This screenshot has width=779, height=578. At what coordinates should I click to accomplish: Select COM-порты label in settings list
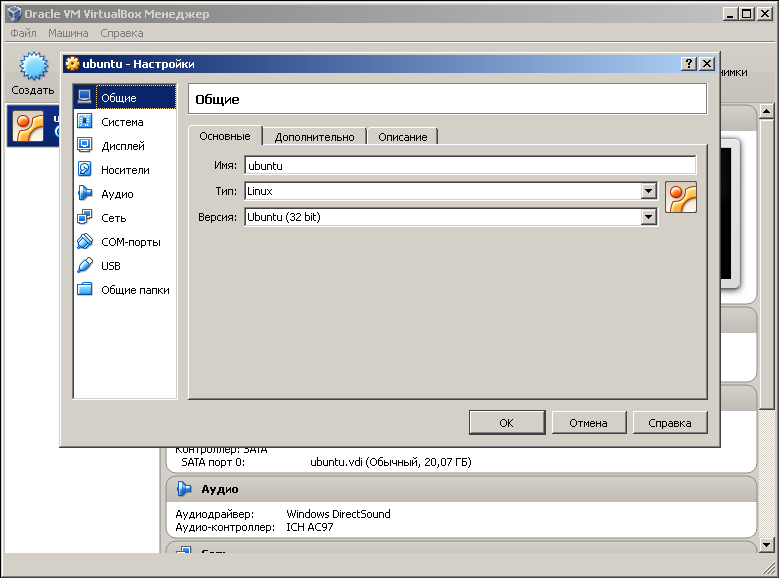pos(131,242)
